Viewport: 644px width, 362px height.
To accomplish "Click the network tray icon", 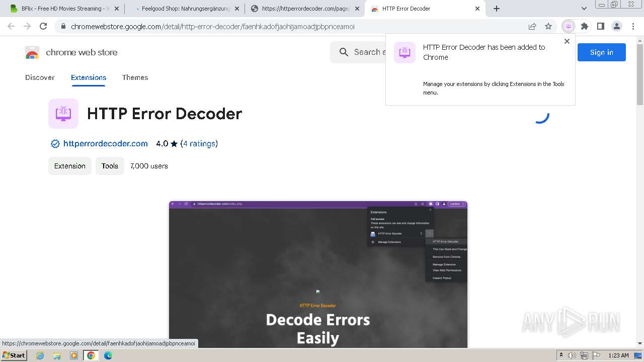I will pyautogui.click(x=584, y=355).
